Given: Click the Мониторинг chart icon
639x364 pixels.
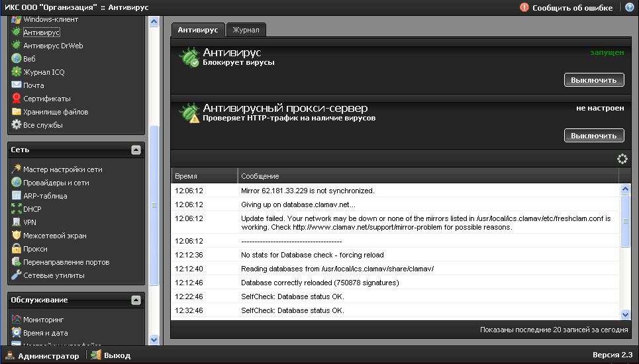Looking at the screenshot, I should click(x=17, y=319).
